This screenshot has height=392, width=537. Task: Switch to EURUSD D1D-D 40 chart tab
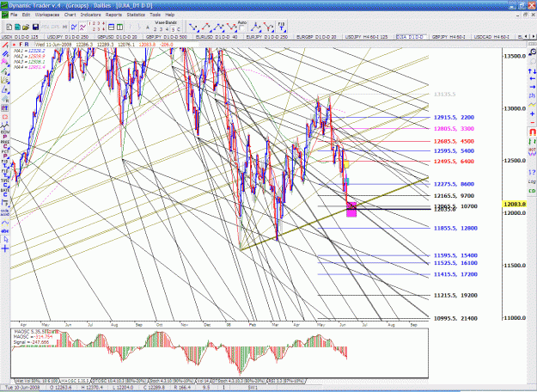tap(217, 37)
